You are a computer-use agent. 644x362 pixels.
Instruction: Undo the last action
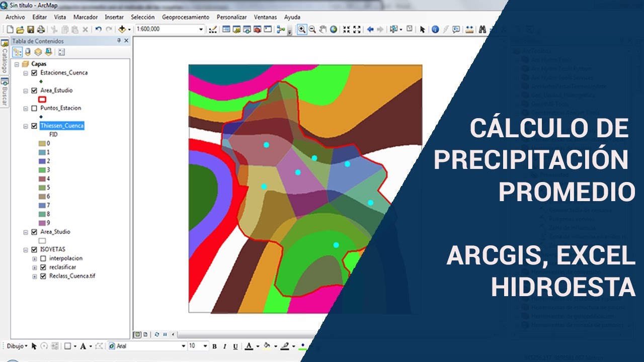pos(98,30)
